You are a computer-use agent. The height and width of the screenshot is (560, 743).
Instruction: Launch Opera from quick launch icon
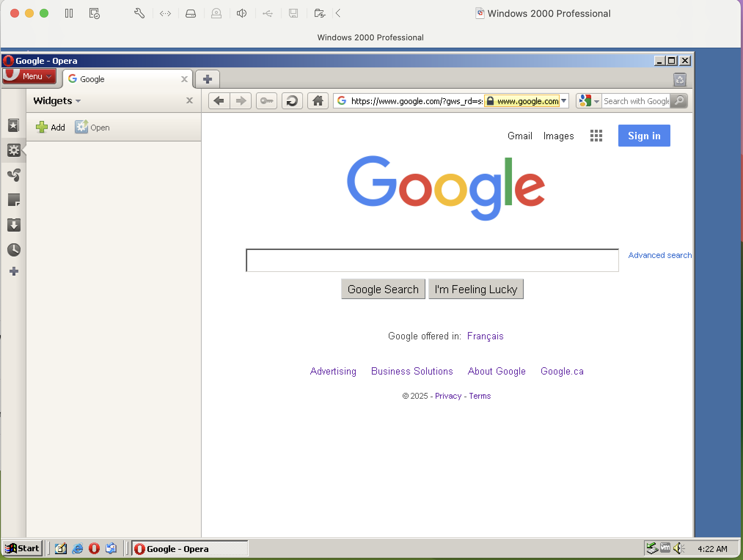[x=94, y=548]
